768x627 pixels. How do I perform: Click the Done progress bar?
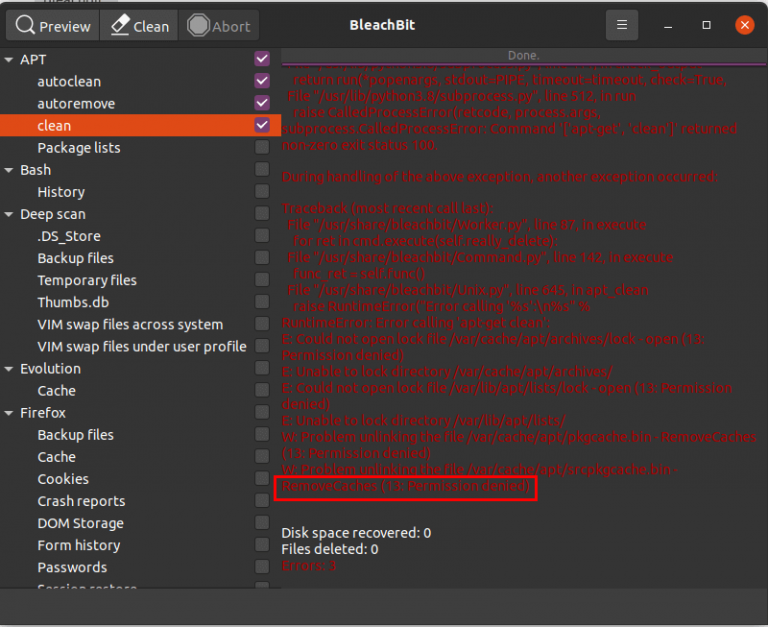coord(524,56)
